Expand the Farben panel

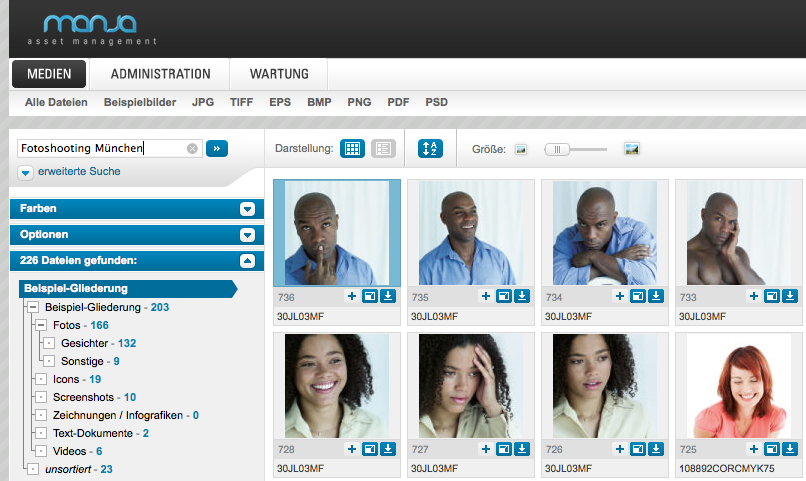coord(247,209)
